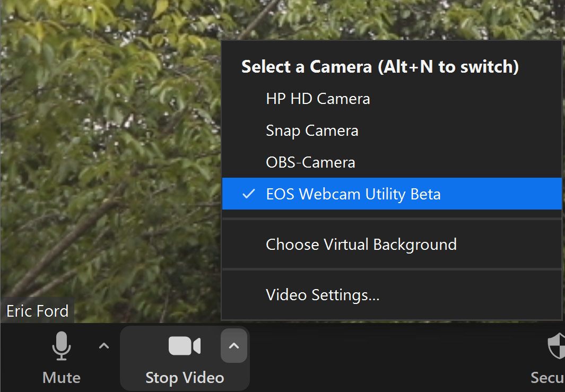Select the EOS Webcam Utility Beta entry
This screenshot has height=392, width=565.
click(353, 194)
